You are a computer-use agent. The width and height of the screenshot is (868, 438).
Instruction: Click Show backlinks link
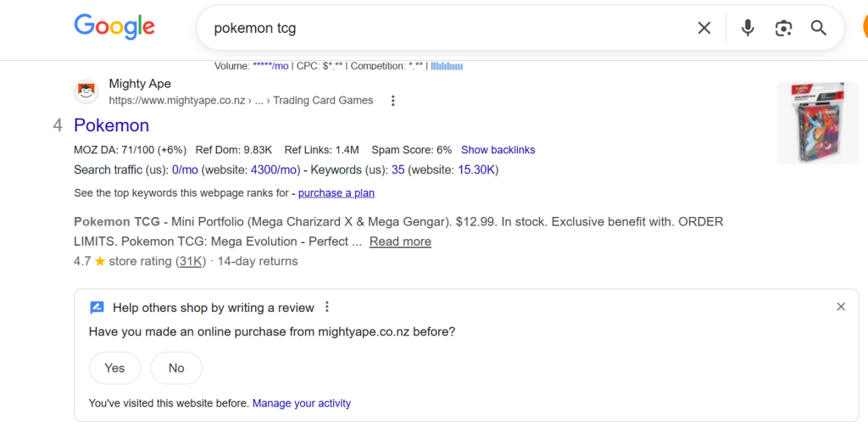coord(498,150)
